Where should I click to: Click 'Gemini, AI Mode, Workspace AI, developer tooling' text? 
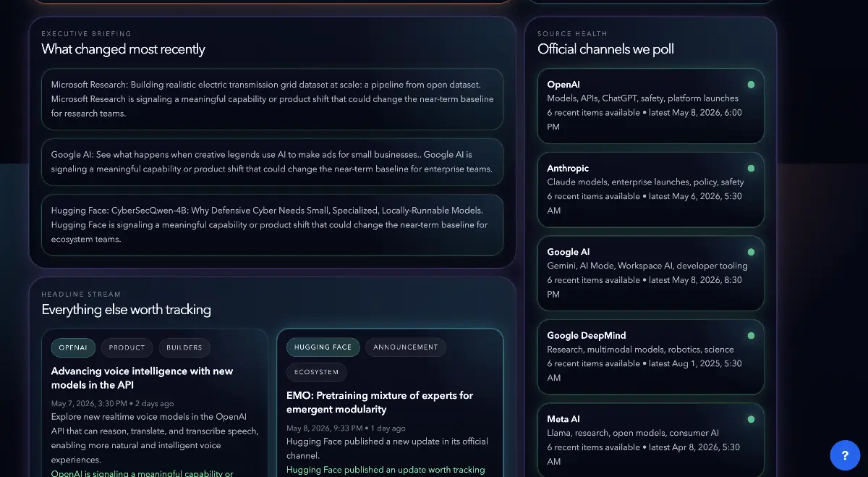coord(647,266)
